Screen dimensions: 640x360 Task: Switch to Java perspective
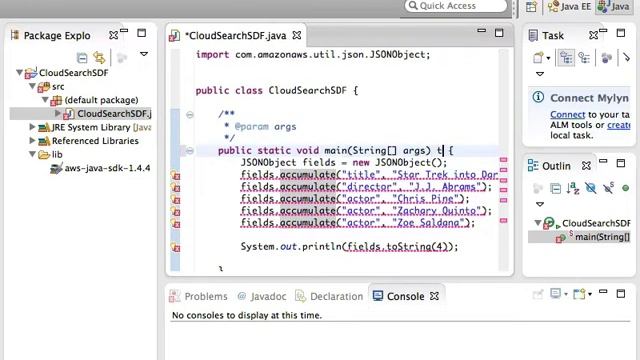point(614,7)
